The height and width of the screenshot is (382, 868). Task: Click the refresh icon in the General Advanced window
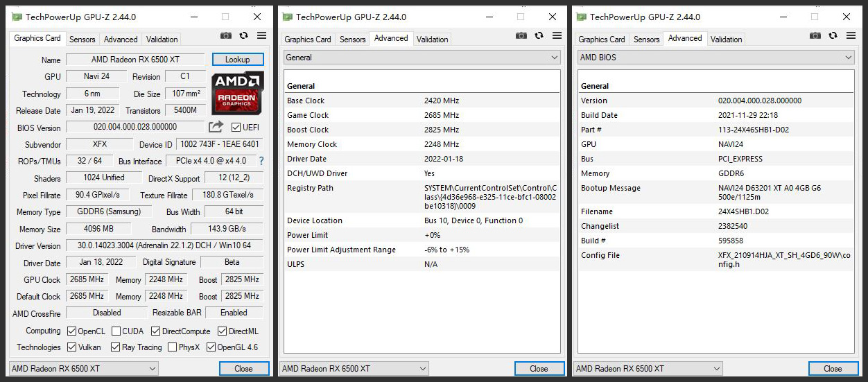(x=538, y=35)
